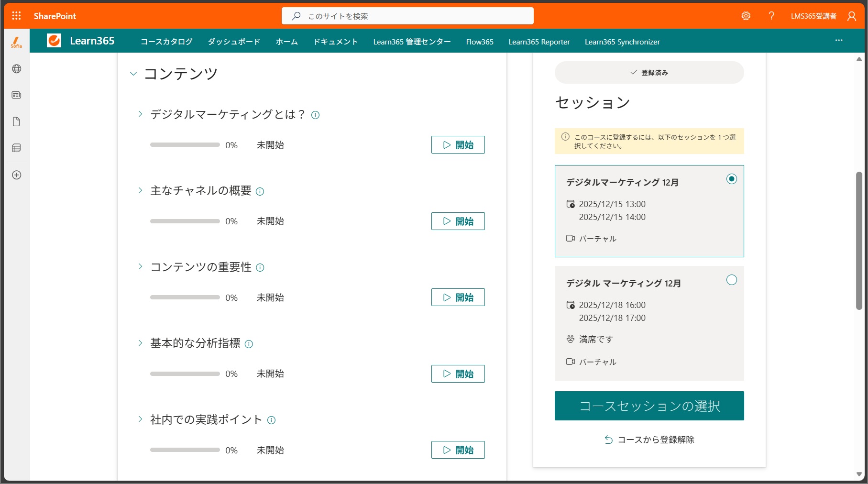The image size is (868, 484).
Task: Expand デジタルマーケティングとは？ item
Action: click(140, 114)
